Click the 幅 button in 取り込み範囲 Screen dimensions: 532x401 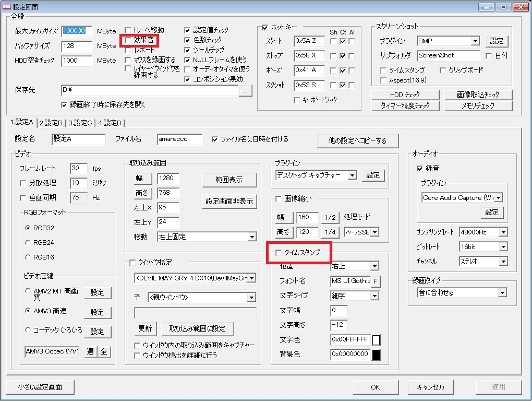[x=141, y=179]
